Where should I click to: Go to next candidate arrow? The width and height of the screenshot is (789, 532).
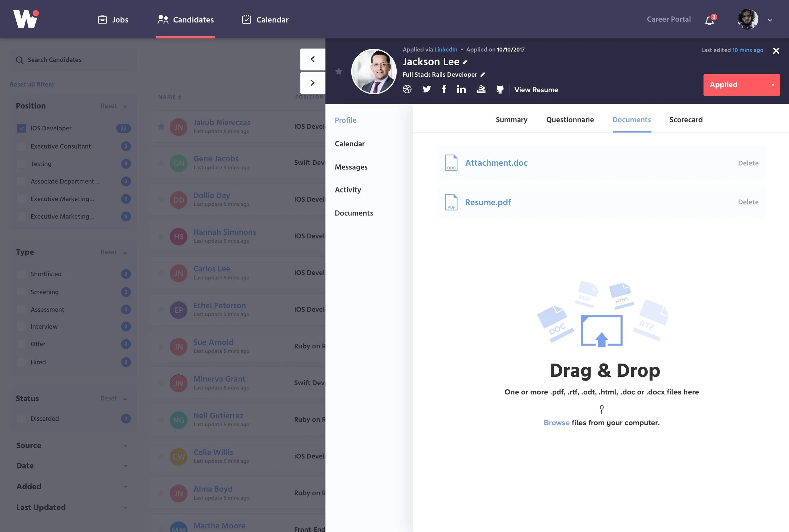pos(312,83)
